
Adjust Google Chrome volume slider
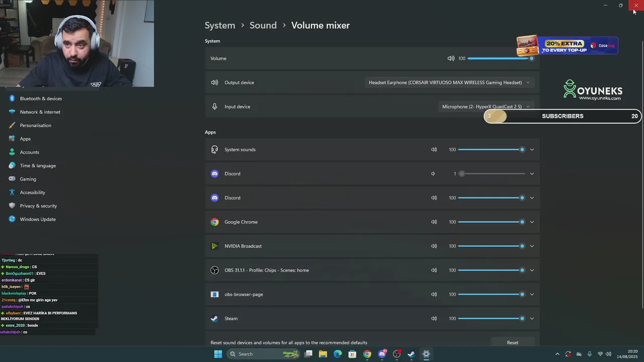(492, 222)
